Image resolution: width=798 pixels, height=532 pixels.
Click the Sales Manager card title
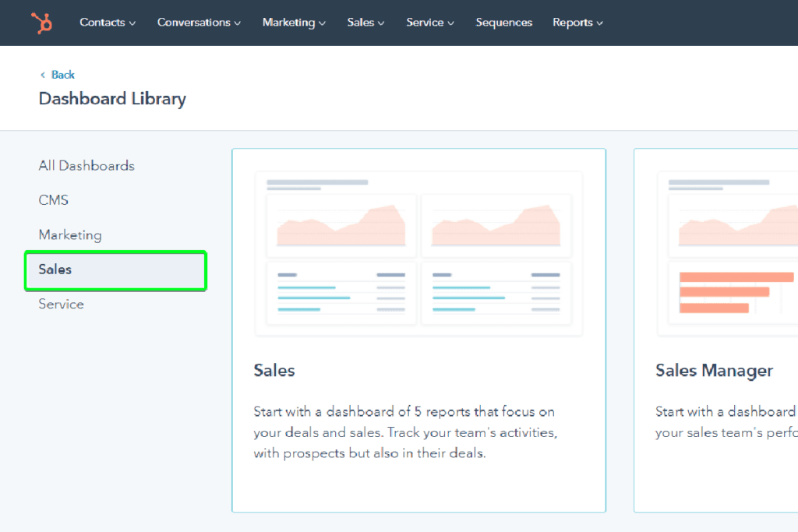(714, 371)
